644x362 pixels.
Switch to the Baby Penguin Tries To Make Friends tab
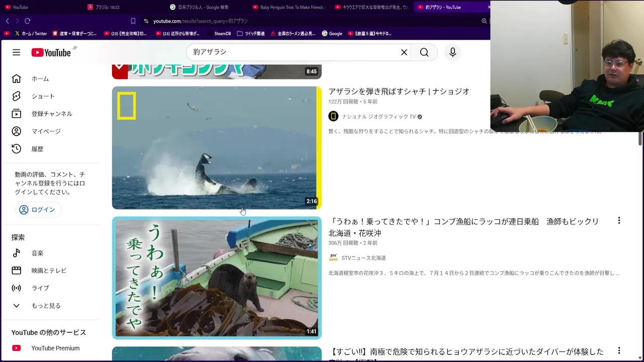288,7
